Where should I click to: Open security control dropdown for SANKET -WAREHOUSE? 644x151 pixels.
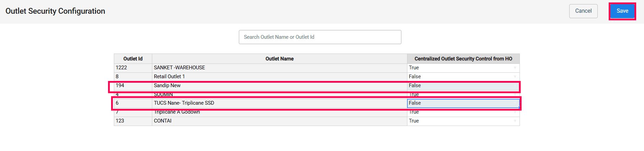(463, 68)
